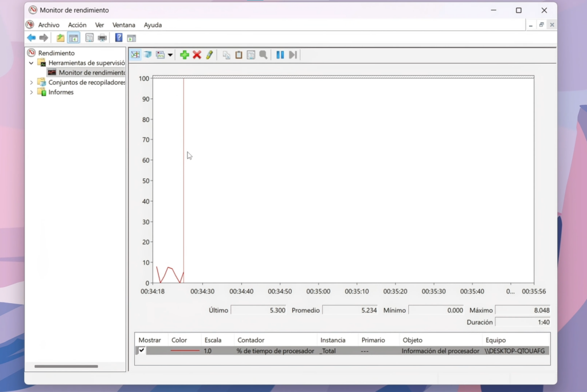Add a new counter with the green plus icon
The image size is (587, 392).
point(185,54)
